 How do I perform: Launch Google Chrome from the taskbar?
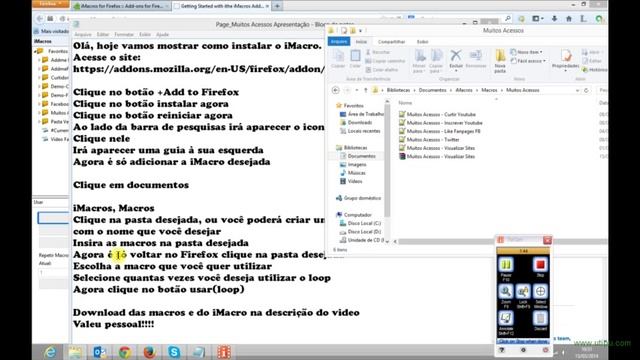[125, 352]
